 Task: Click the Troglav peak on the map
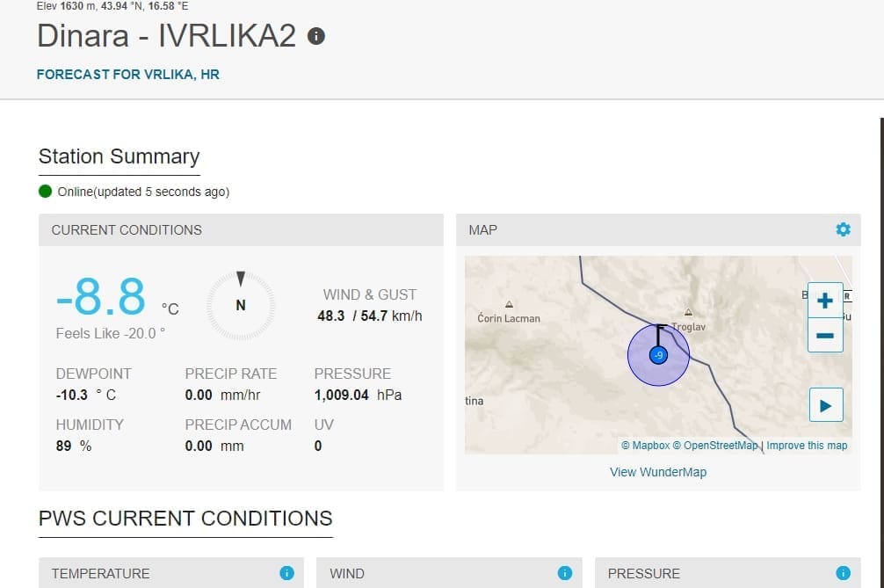[688, 313]
